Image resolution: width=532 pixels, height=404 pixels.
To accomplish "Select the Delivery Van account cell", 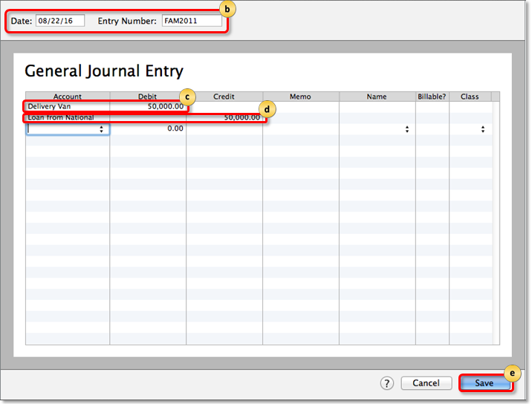I will (x=68, y=106).
